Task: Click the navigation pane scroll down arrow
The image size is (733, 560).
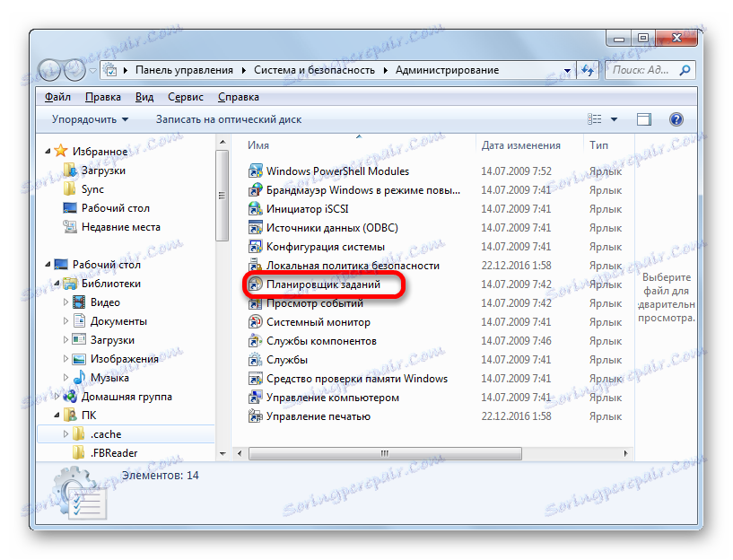Action: point(223,453)
